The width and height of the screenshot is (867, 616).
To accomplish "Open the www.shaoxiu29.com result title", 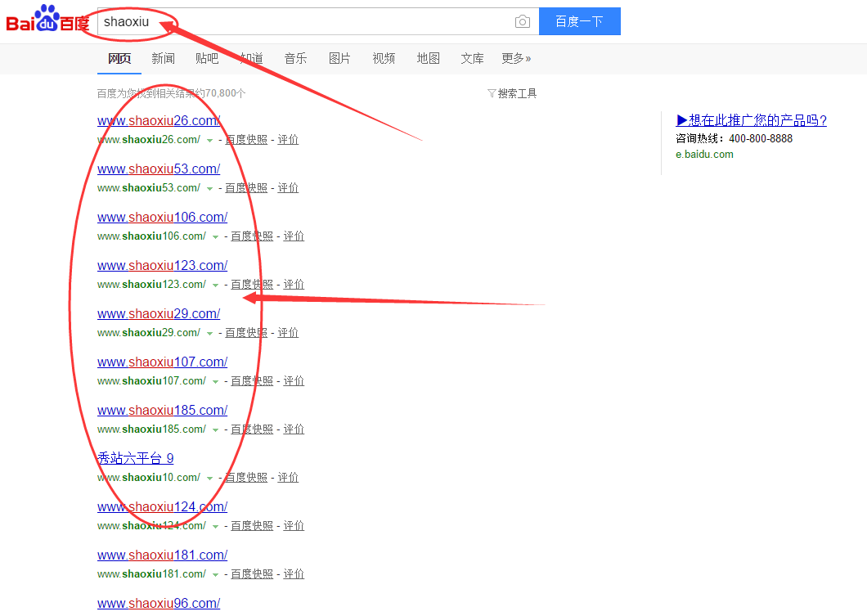I will pos(159,314).
